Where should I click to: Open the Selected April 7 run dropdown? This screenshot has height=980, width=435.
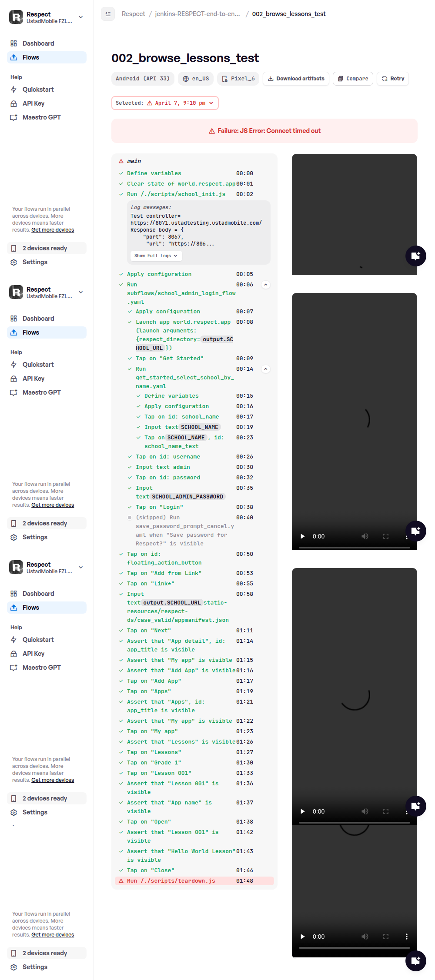tap(165, 103)
